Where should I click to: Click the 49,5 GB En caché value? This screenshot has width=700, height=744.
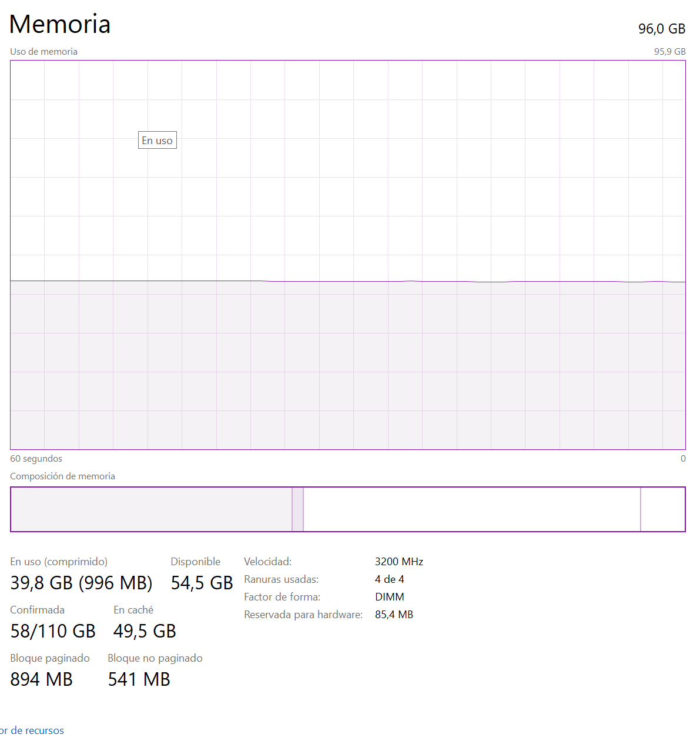[145, 631]
